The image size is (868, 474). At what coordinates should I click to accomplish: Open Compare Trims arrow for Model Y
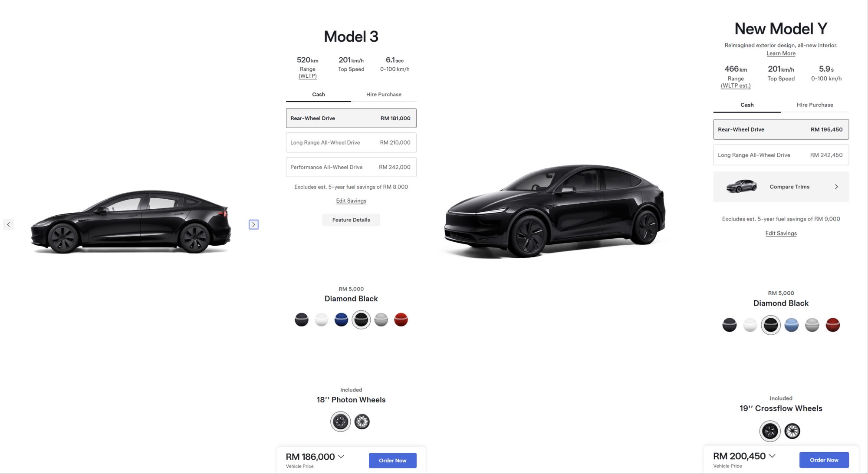pos(836,187)
